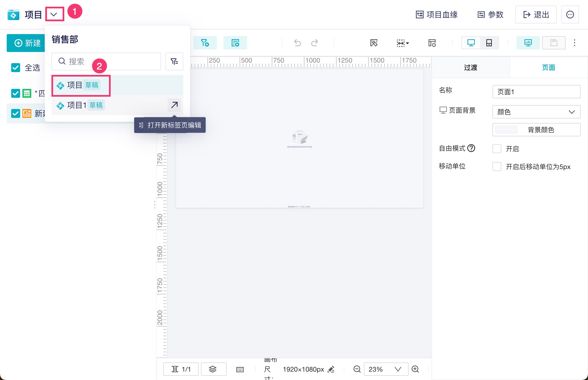Open 项目血缘 link
This screenshot has height=380, width=588.
(x=437, y=15)
